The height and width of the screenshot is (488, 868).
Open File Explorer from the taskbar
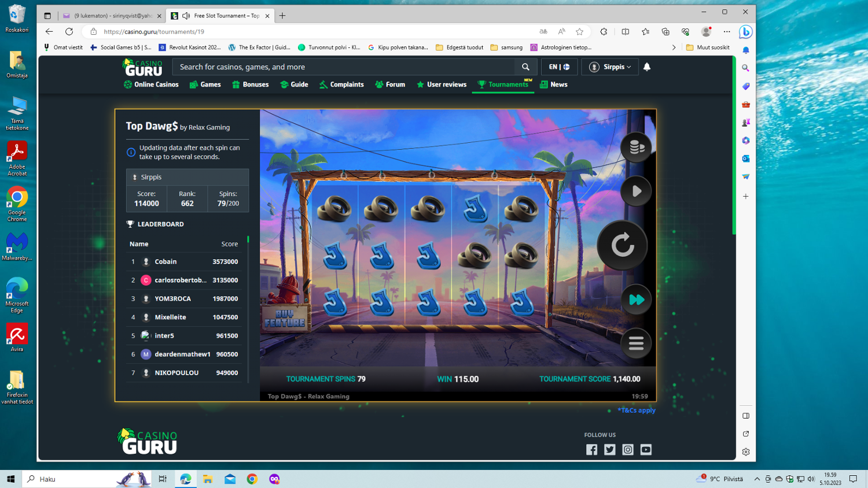tap(208, 479)
